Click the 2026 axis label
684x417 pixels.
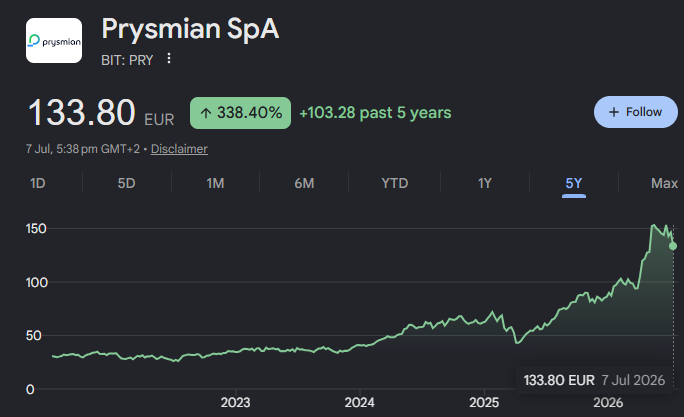pyautogui.click(x=609, y=402)
